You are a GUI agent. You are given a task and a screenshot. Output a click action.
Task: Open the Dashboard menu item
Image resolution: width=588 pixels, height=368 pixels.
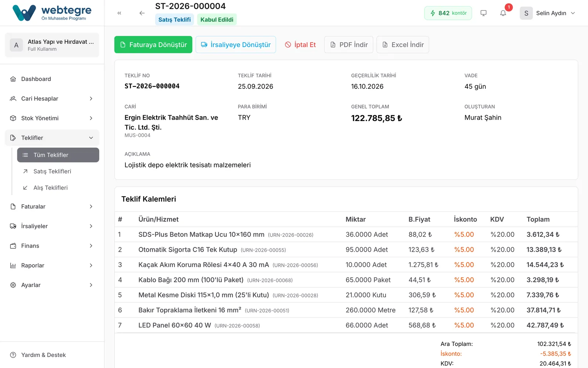(52, 79)
